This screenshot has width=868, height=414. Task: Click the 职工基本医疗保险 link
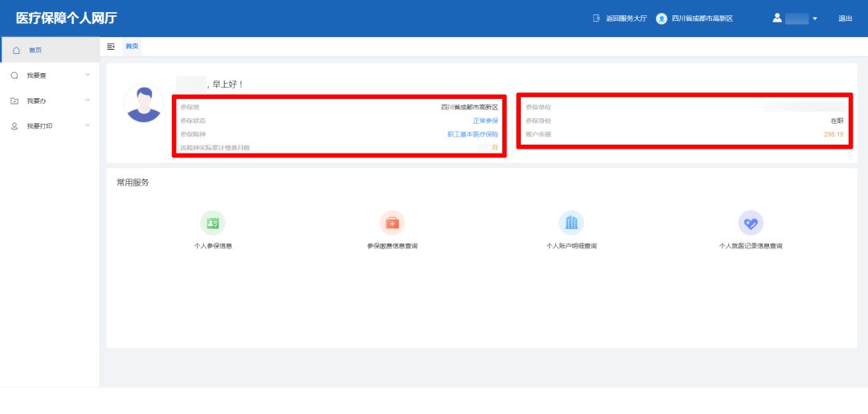[473, 134]
